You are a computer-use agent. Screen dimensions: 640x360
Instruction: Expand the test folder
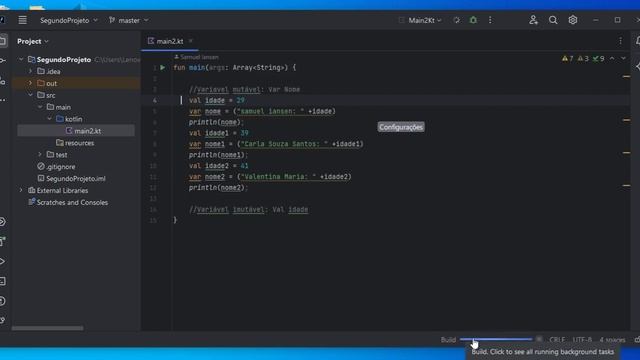[x=40, y=155]
